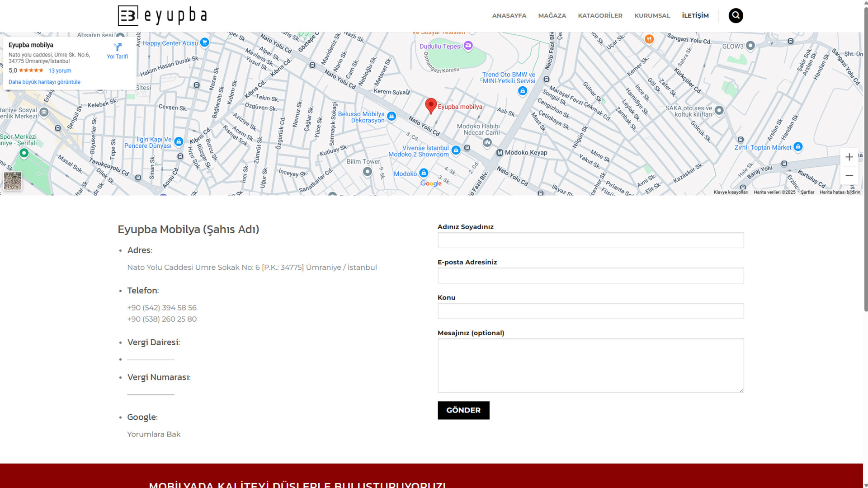The width and height of the screenshot is (868, 488).
Task: Open the MAĞAZA menu item
Action: (x=552, y=16)
